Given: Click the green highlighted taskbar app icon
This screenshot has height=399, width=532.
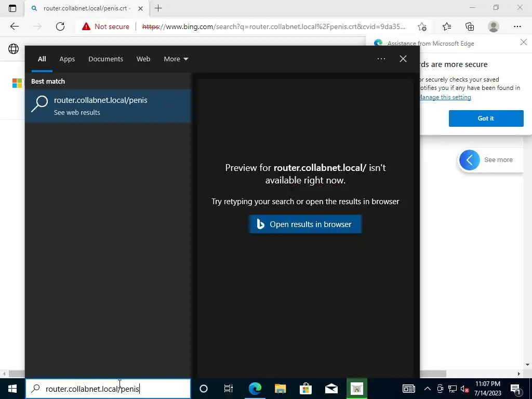Looking at the screenshot, I should [356, 389].
